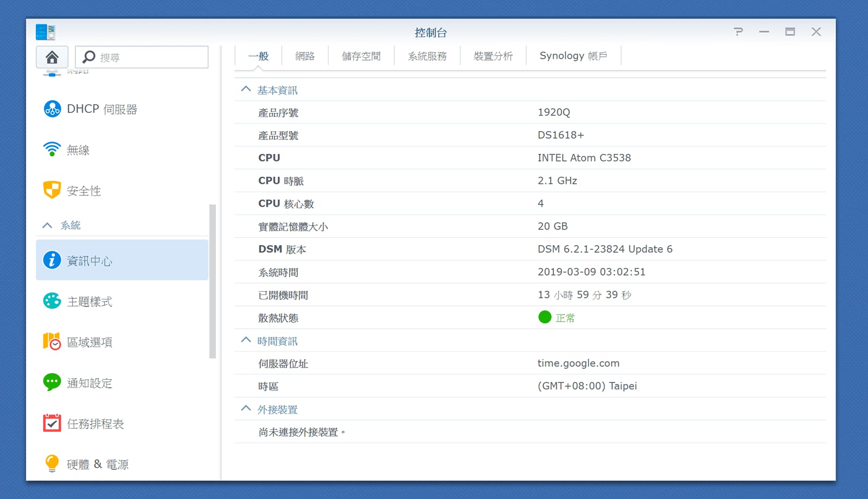This screenshot has height=499, width=868.
Task: Collapse the 時間資訊 section
Action: coord(246,340)
